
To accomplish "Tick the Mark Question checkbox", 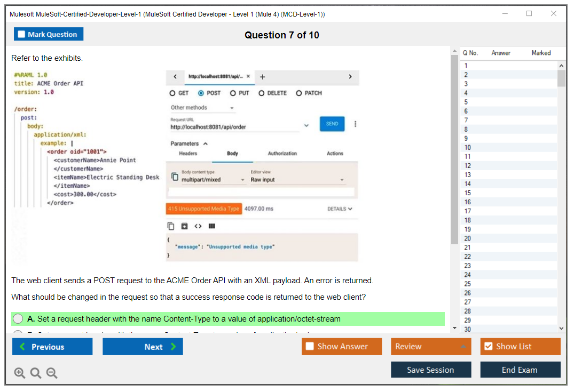I will tap(22, 35).
